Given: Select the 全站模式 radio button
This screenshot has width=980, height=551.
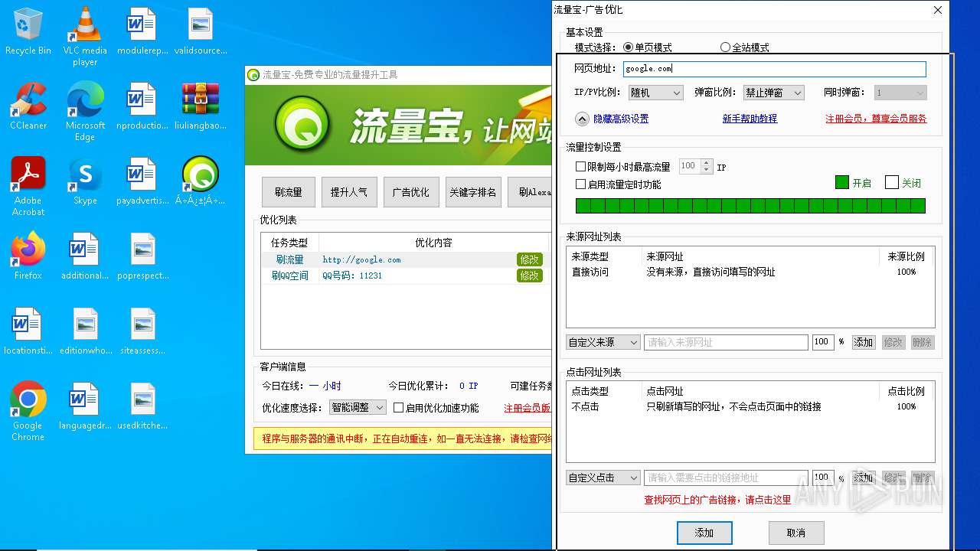Looking at the screenshot, I should [725, 47].
